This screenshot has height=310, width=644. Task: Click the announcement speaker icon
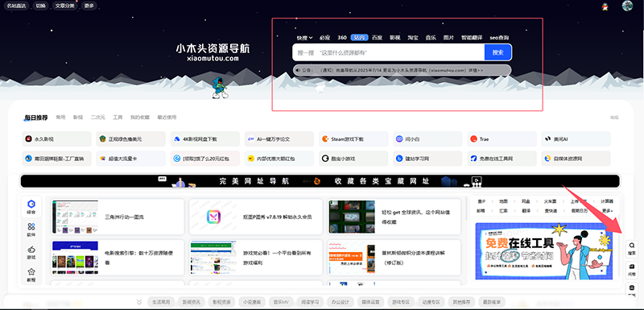click(x=297, y=70)
